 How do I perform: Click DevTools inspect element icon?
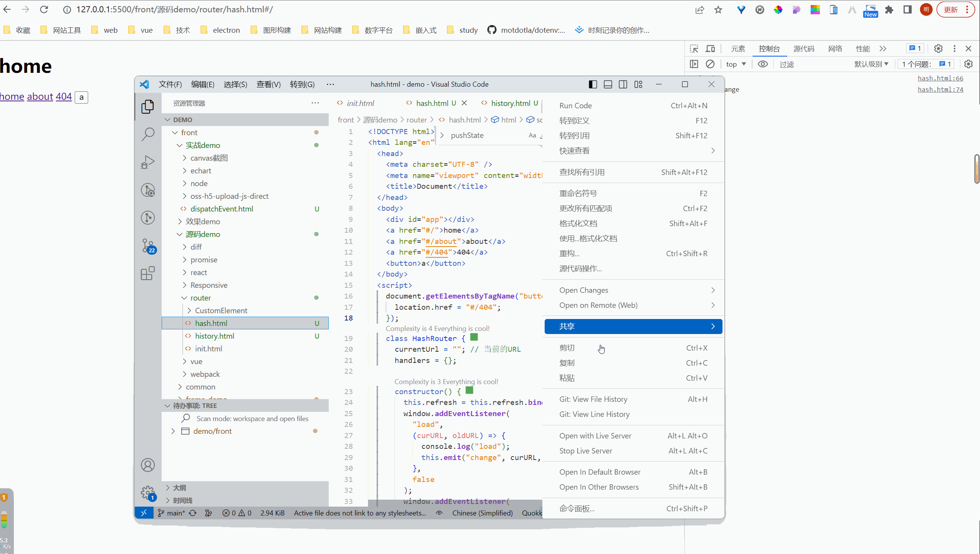pyautogui.click(x=694, y=49)
